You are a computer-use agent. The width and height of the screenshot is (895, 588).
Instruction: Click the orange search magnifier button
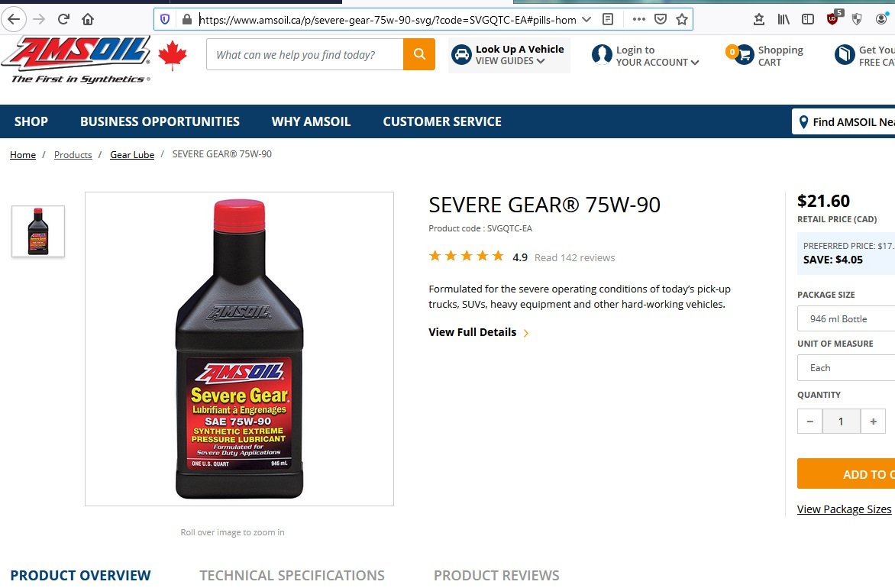pos(419,54)
